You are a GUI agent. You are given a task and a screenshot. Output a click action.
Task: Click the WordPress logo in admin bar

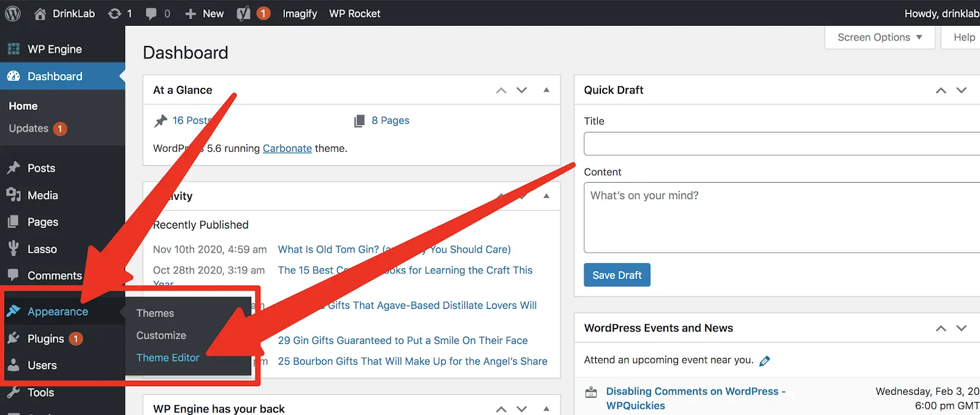point(13,13)
